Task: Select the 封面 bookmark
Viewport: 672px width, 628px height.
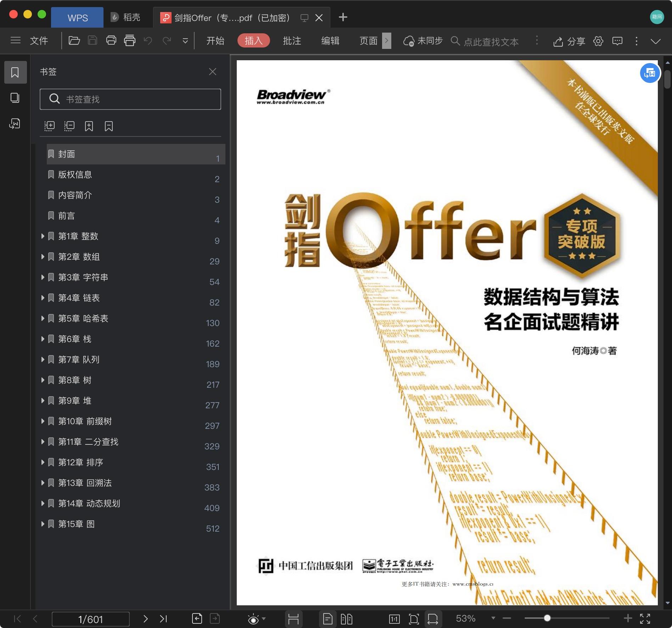Action: 136,154
